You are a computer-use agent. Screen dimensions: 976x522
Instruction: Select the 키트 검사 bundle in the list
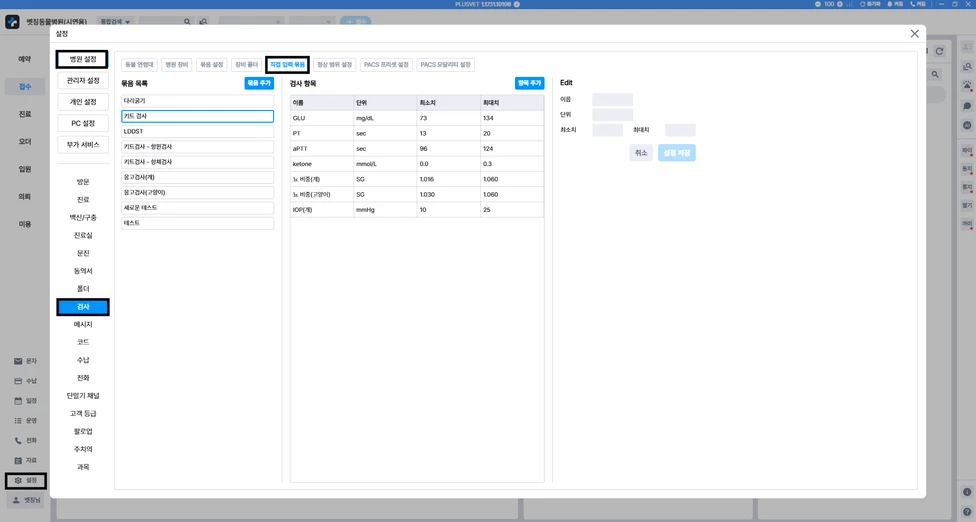[197, 116]
